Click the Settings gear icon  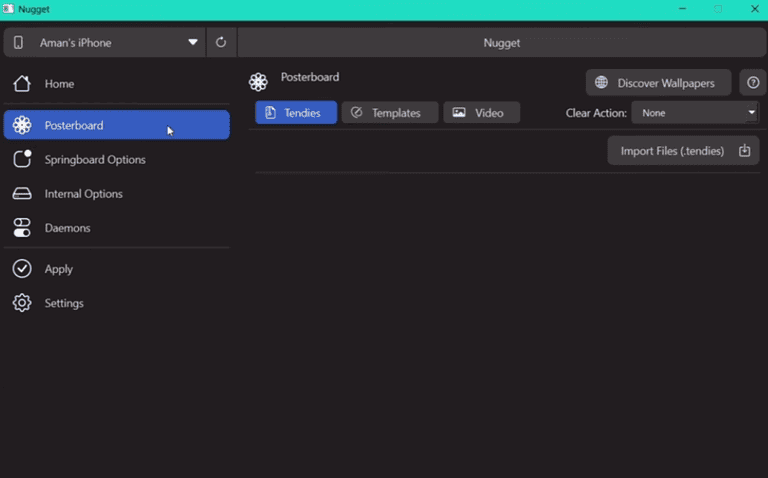coord(22,303)
